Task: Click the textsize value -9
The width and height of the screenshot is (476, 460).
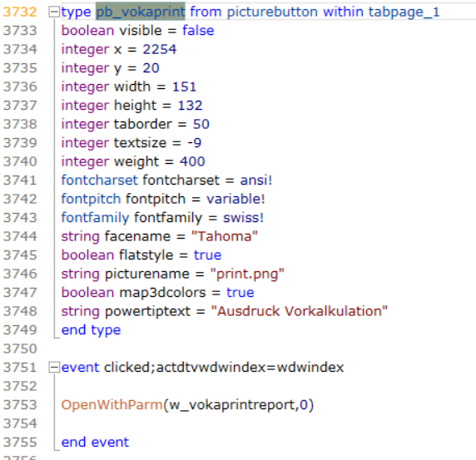Action: tap(194, 143)
